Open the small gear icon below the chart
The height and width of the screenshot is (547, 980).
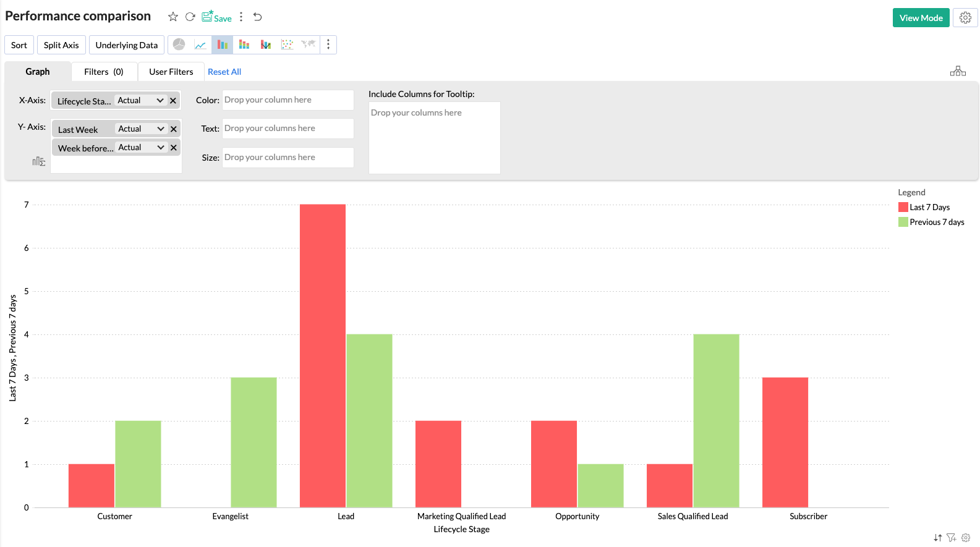(966, 538)
